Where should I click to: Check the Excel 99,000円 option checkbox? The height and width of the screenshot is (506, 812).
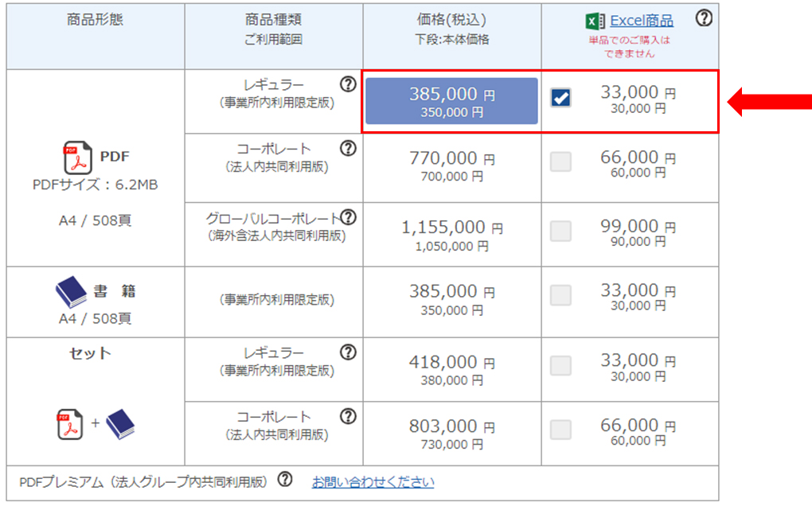click(561, 232)
